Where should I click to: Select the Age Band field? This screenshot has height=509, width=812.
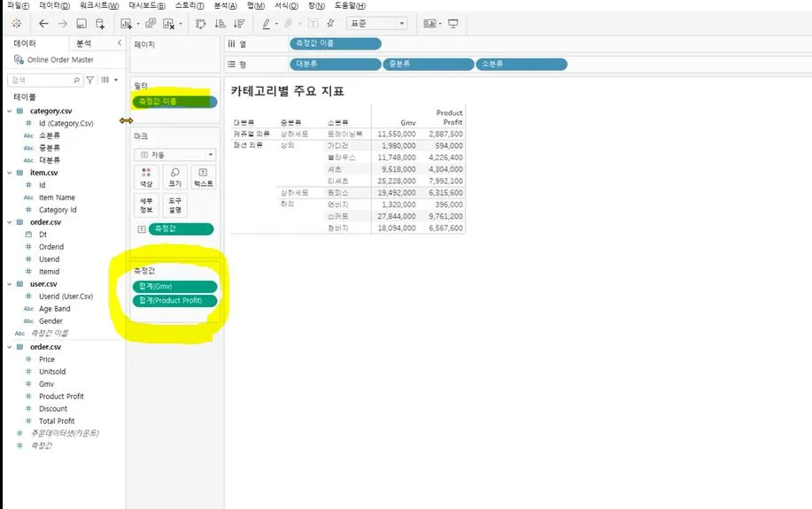click(x=54, y=309)
